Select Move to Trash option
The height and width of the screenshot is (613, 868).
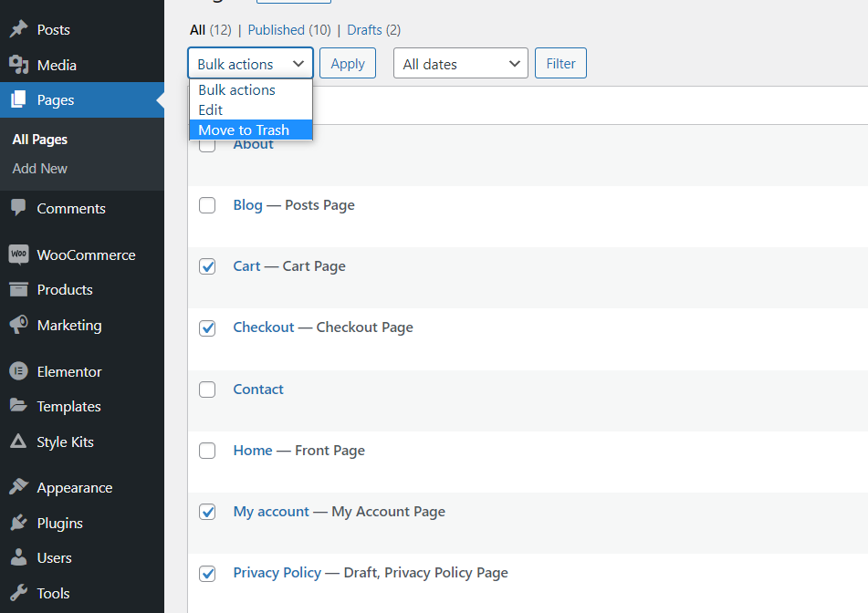[251, 130]
